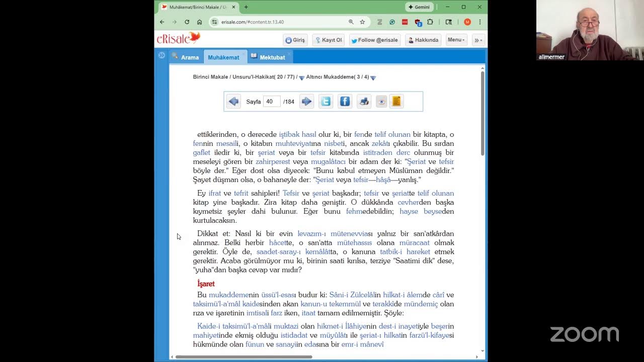The image size is (644, 362).
Task: Bookmark this page with star icon
Action: [362, 22]
